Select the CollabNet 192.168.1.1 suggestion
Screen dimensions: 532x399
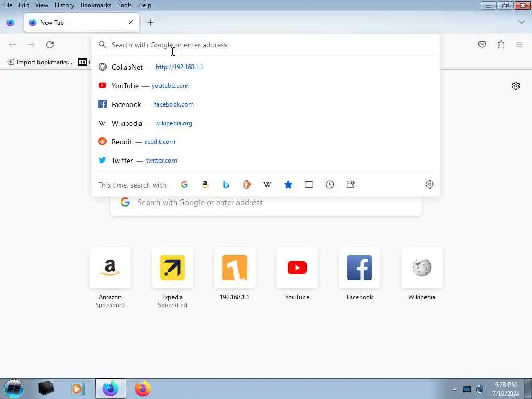265,67
